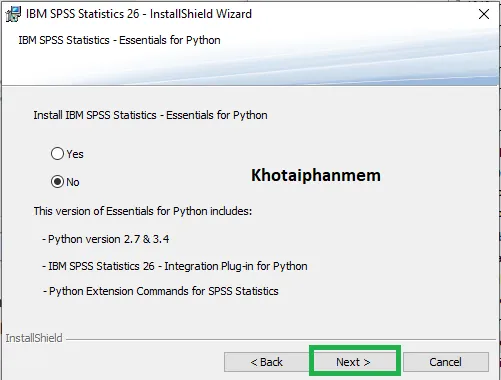Viewport: 501px width, 380px height.
Task: Select the Yes radio button
Action: pos(57,154)
